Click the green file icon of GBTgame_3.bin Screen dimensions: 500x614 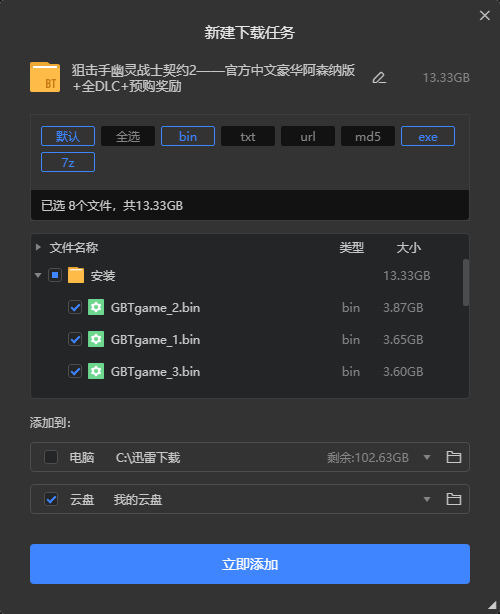[96, 371]
